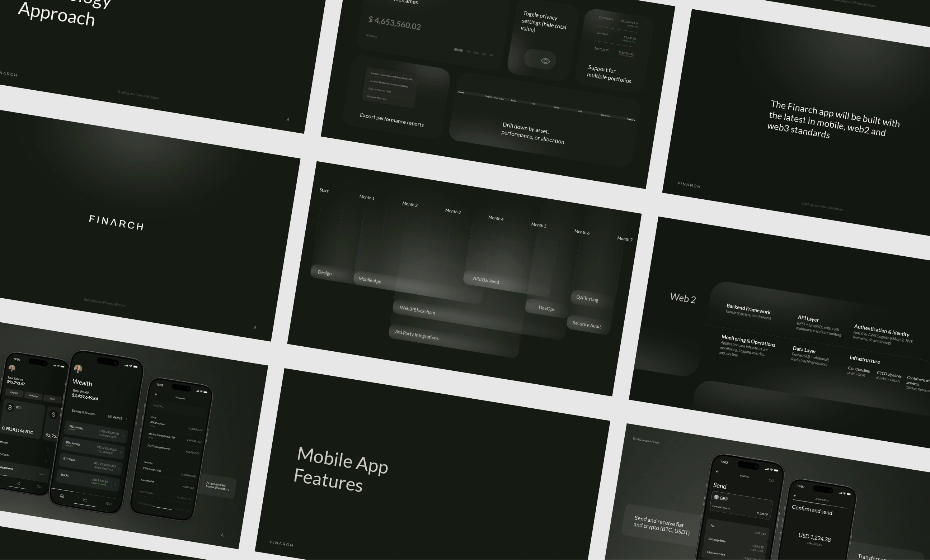Tap back arrow on Send phone screen

717,472
